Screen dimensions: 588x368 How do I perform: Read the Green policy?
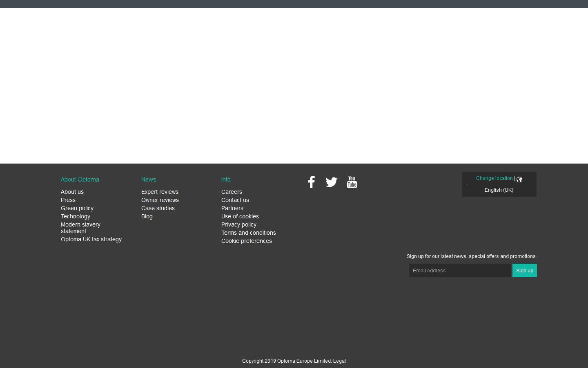[77, 208]
